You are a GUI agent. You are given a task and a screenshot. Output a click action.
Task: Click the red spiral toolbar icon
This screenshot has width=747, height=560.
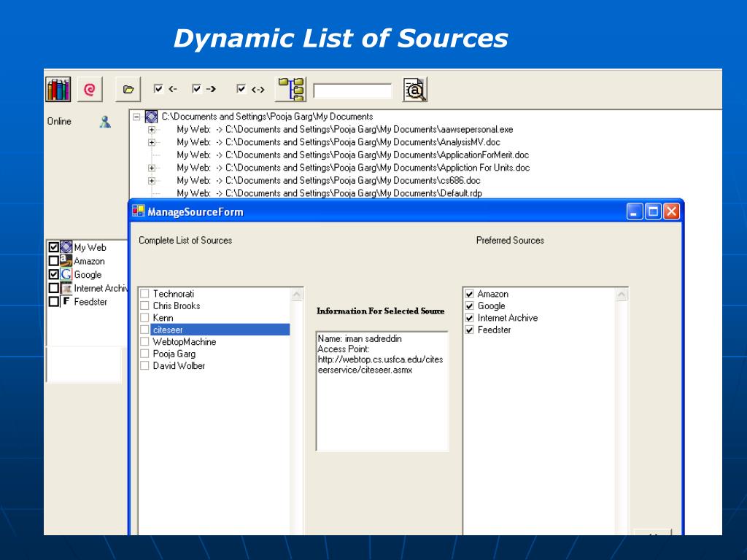(90, 90)
